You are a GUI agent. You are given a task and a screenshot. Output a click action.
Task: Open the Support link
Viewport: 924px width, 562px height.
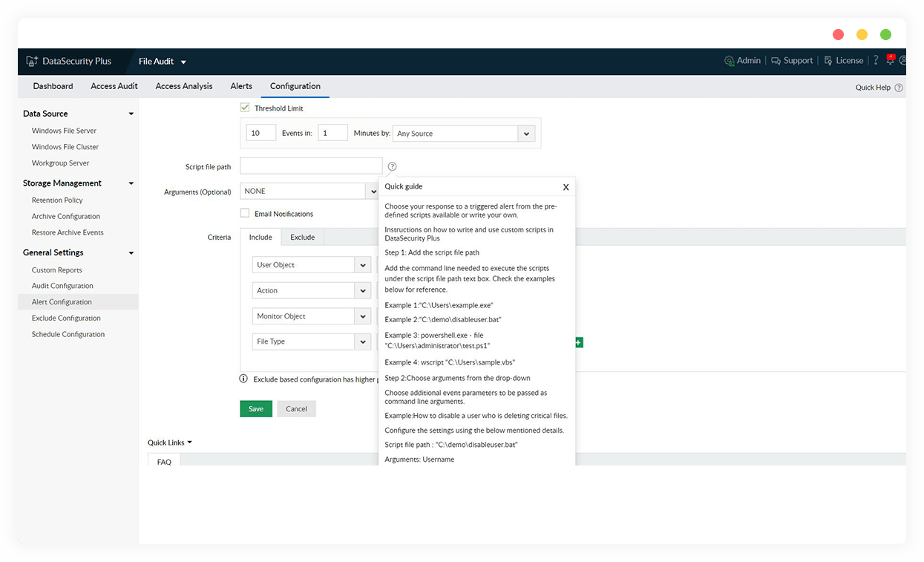point(799,61)
